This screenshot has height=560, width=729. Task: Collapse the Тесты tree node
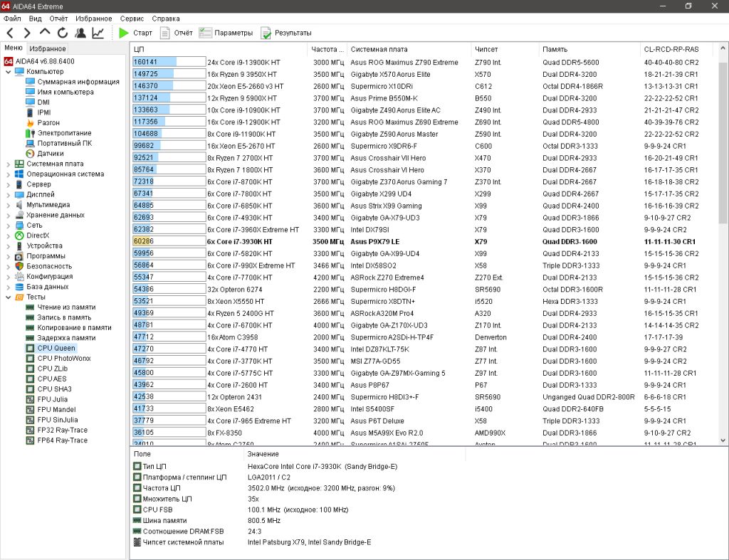coord(8,297)
